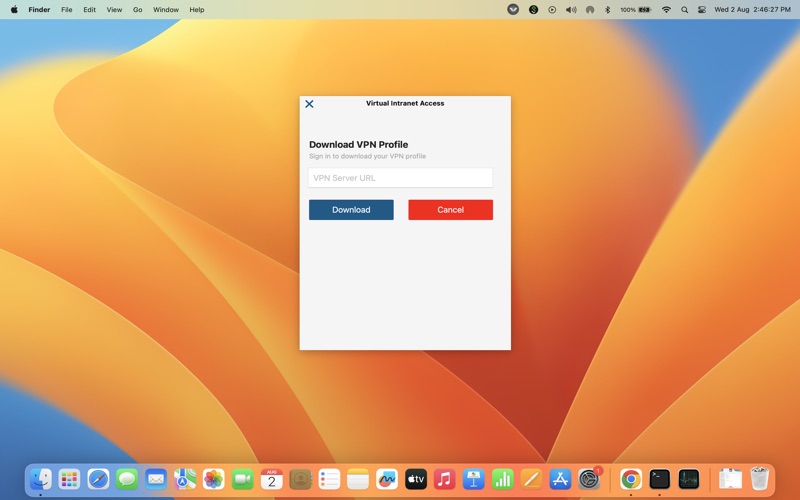Open Pages from the Dock
The height and width of the screenshot is (500, 800).
point(531,479)
